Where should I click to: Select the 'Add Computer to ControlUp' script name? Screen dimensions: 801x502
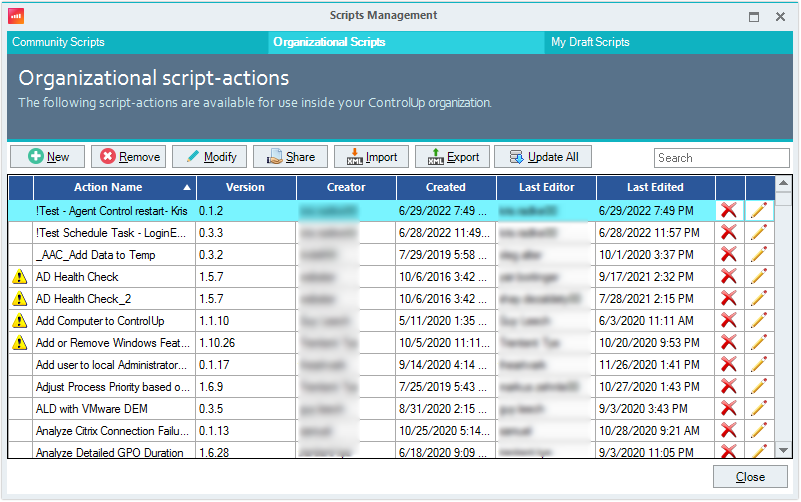(100, 321)
